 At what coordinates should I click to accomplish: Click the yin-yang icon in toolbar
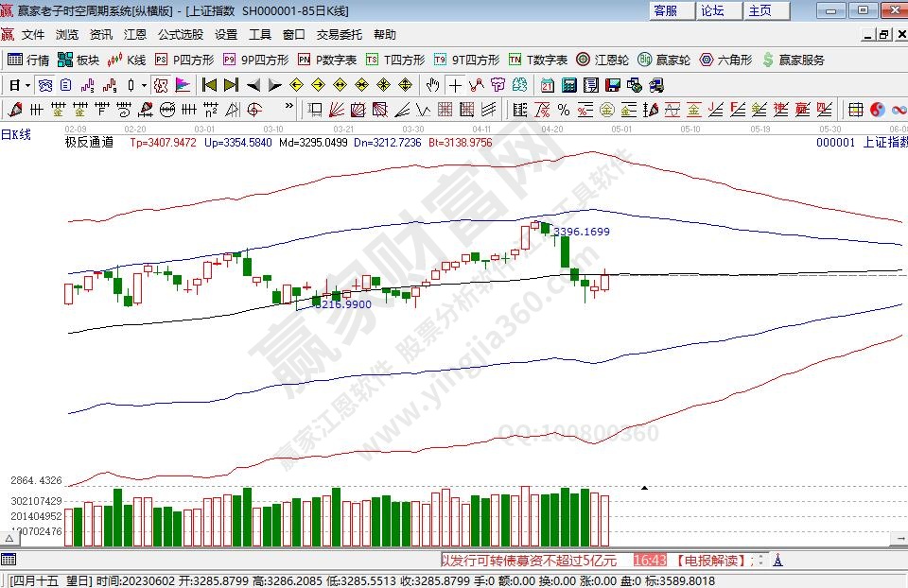[877, 109]
